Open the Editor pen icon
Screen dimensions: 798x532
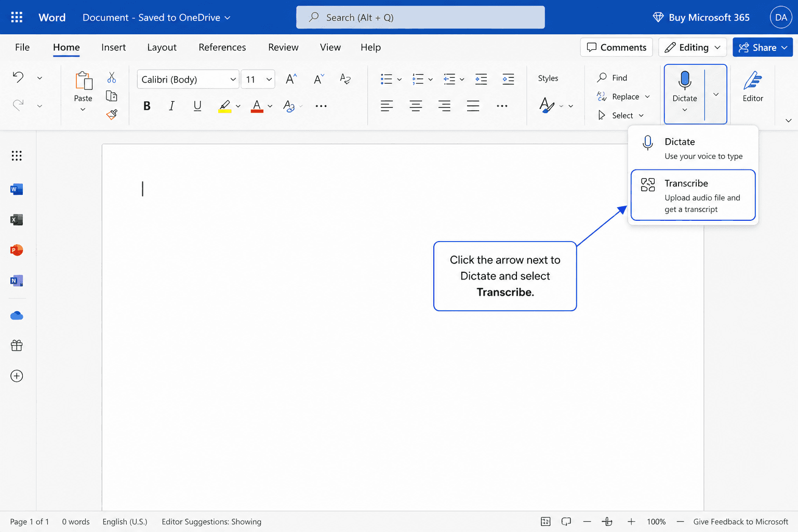[x=753, y=81]
